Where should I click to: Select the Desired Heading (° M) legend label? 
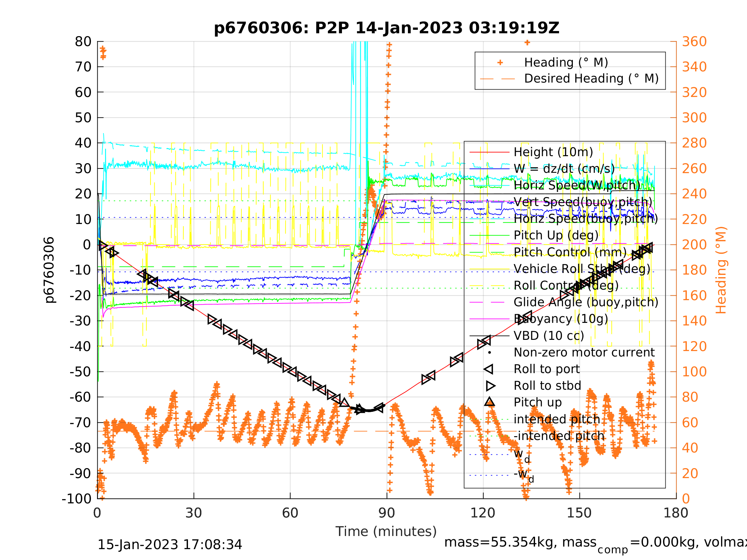pos(592,79)
